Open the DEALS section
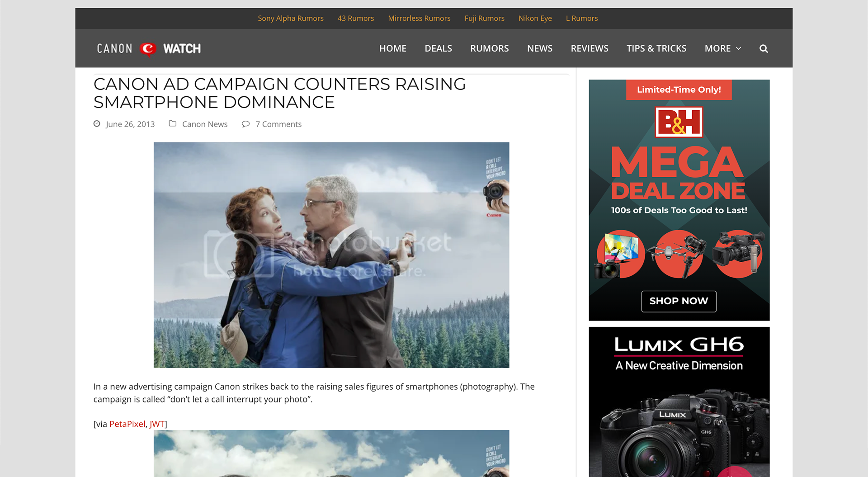The height and width of the screenshot is (477, 868). click(438, 48)
